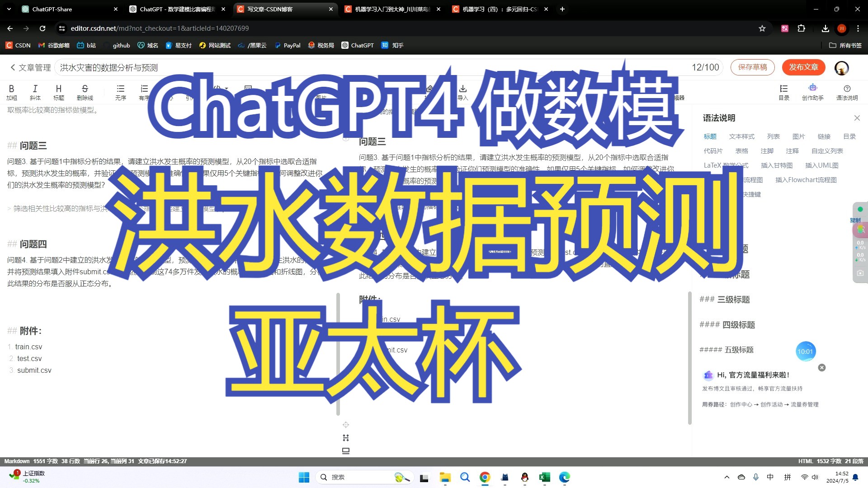Insert a heading (标题) from toolbar
868x488 pixels.
[58, 92]
